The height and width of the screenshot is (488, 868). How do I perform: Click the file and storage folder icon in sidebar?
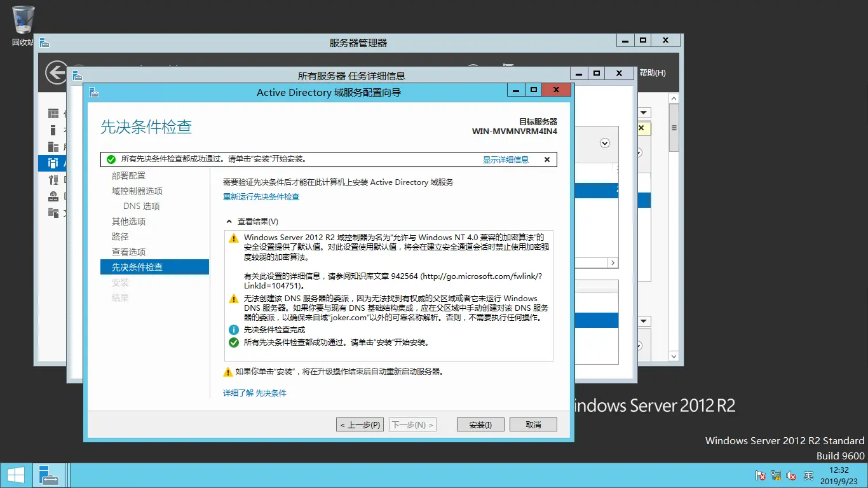tap(53, 213)
